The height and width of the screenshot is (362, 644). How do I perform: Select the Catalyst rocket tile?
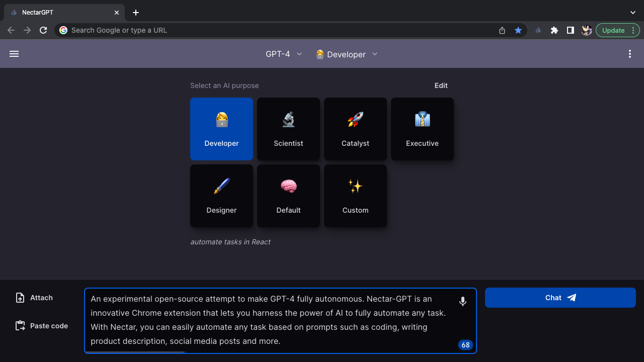(355, 129)
